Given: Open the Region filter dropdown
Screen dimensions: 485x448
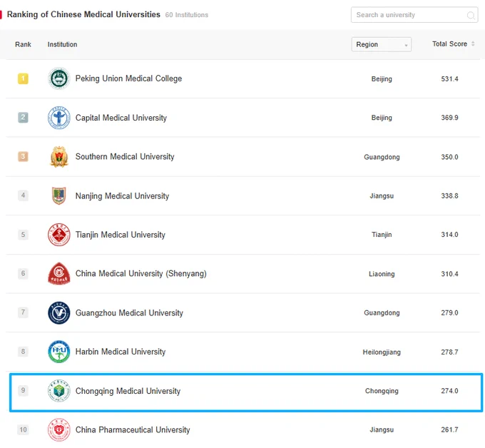Looking at the screenshot, I should pyautogui.click(x=381, y=44).
